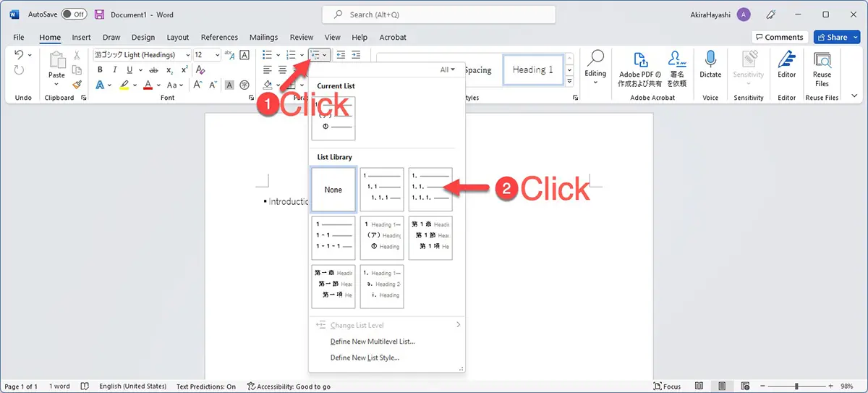Viewport: 868px width, 393px height.
Task: Toggle Bold formatting
Action: click(x=100, y=70)
